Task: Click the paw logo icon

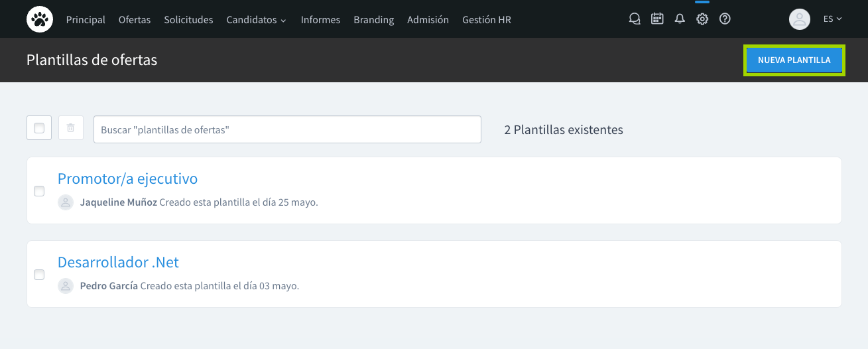Action: click(x=40, y=19)
